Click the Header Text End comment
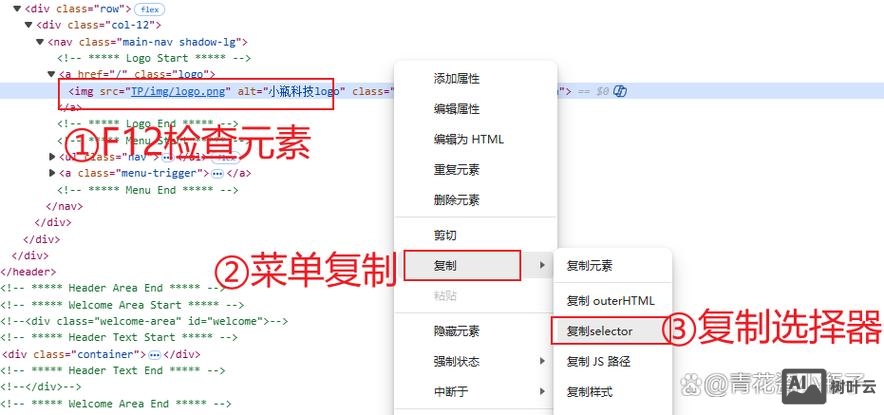Image resolution: width=884 pixels, height=415 pixels. tap(113, 370)
